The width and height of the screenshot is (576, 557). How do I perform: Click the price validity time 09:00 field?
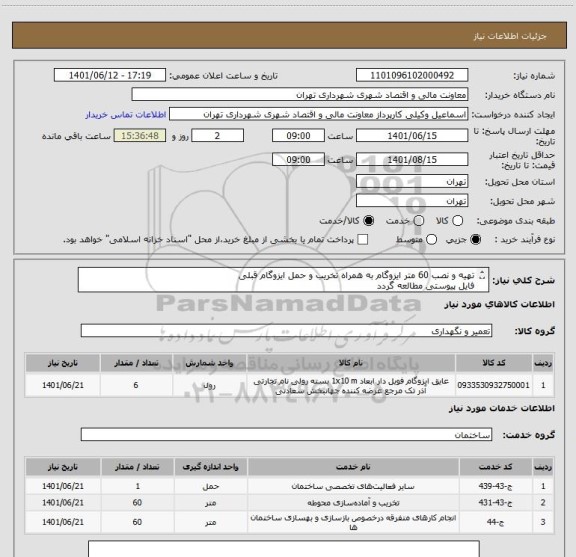click(298, 159)
